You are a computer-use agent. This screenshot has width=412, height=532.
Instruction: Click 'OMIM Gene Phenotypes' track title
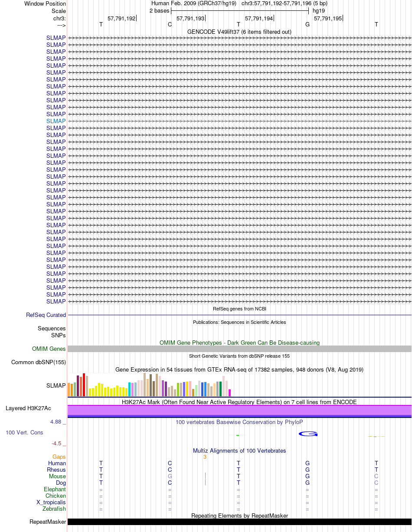pyautogui.click(x=239, y=343)
